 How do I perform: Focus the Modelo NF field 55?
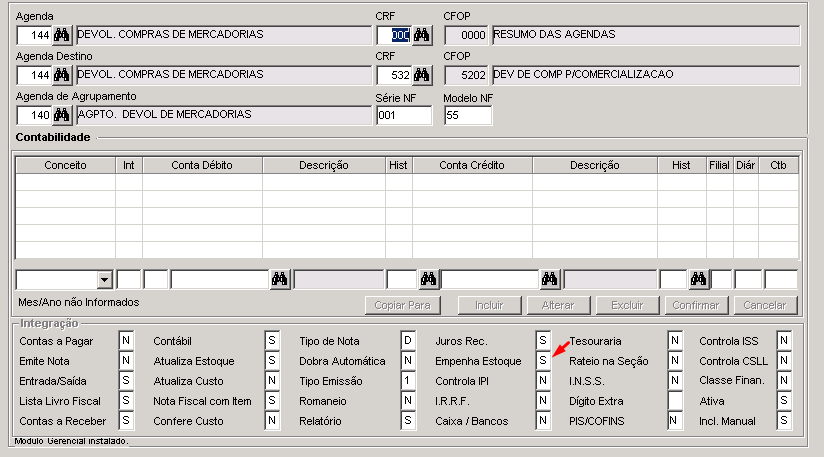click(x=468, y=116)
